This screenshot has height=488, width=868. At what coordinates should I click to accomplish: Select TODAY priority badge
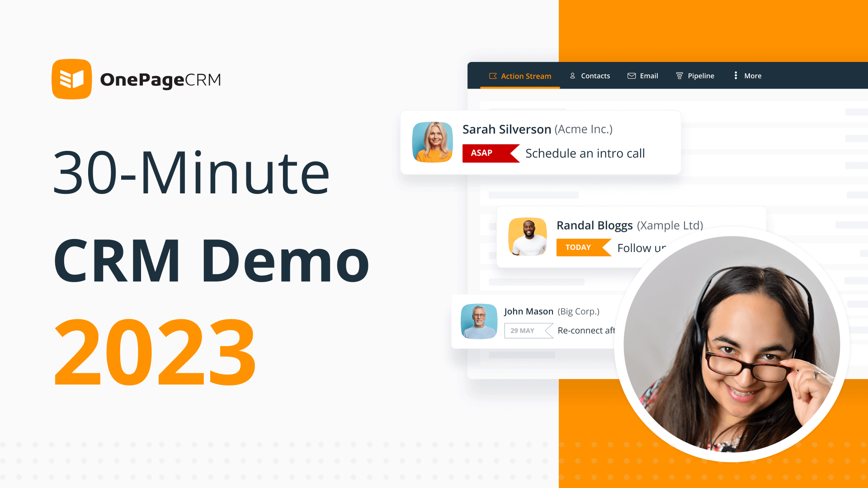tap(578, 247)
